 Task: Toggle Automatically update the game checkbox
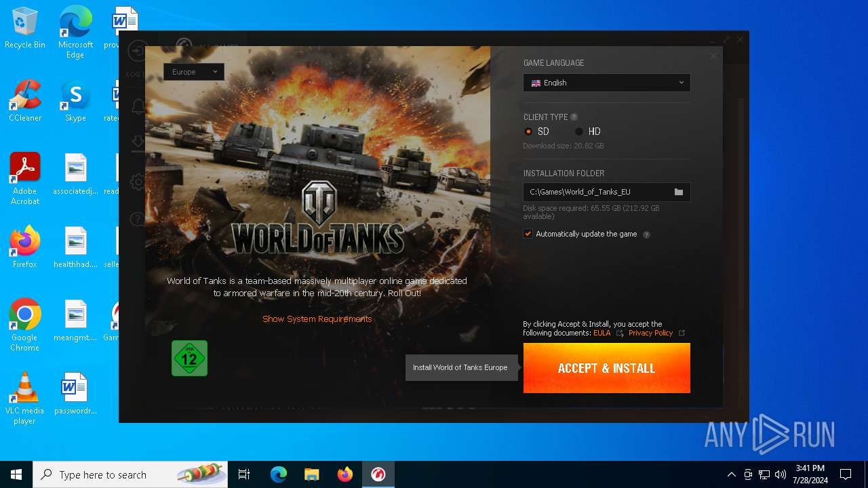(x=528, y=234)
